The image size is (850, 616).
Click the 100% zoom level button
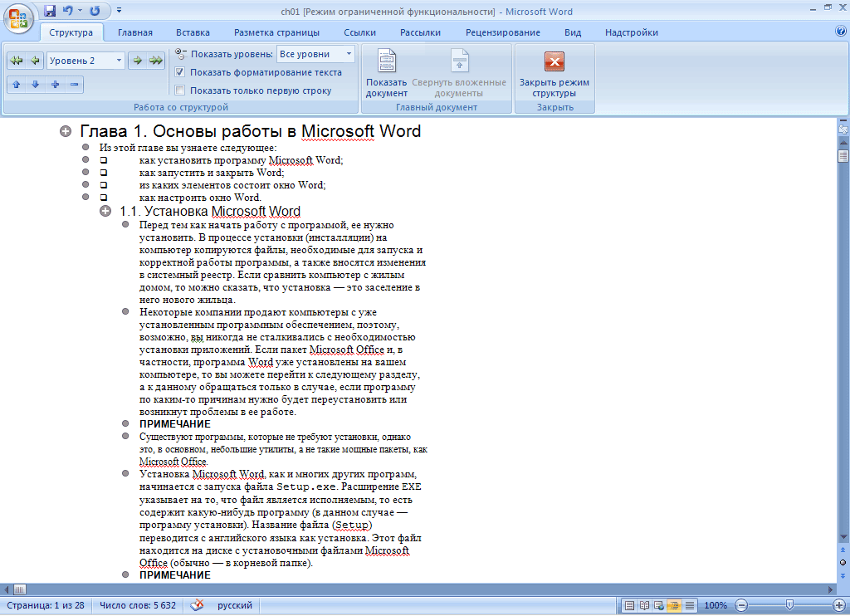716,605
